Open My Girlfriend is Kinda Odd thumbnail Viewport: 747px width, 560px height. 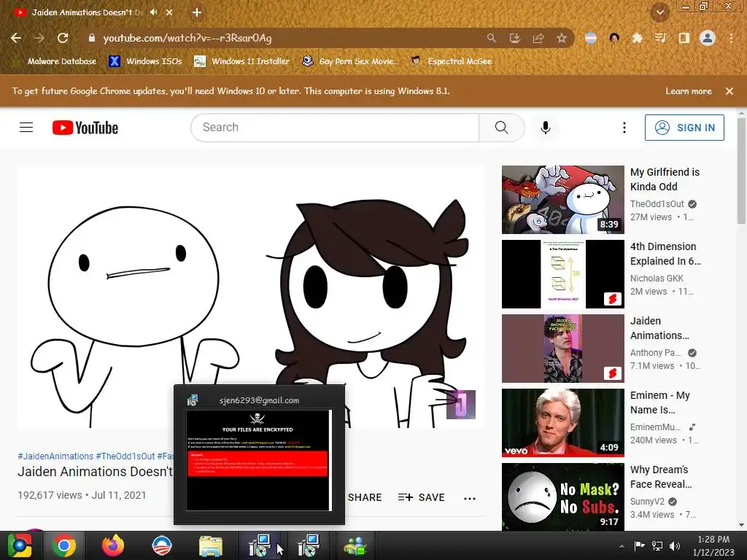(x=563, y=200)
